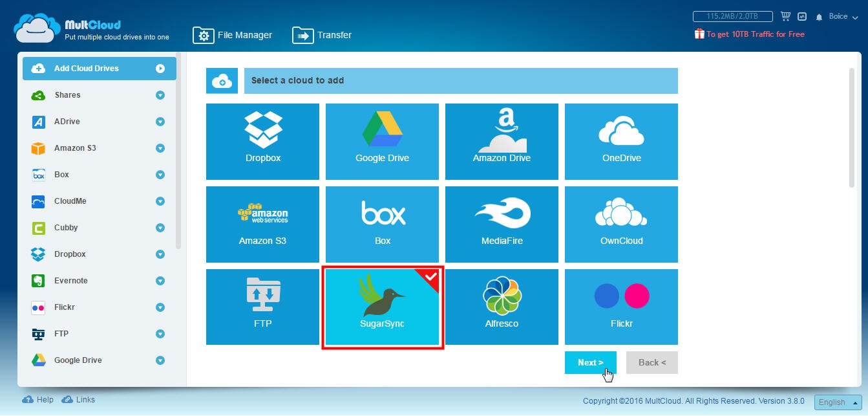868x416 pixels.
Task: Click the Help icon in footer
Action: tap(28, 400)
